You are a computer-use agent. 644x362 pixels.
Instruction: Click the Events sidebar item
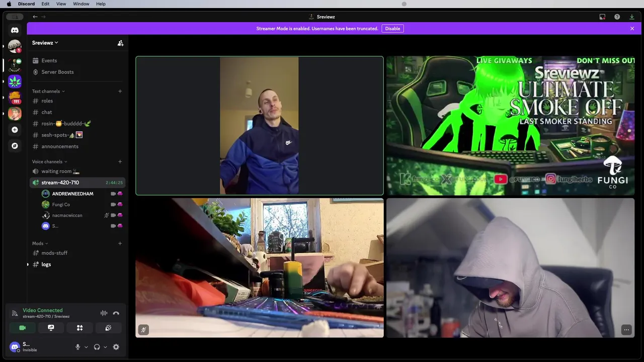(x=77, y=60)
